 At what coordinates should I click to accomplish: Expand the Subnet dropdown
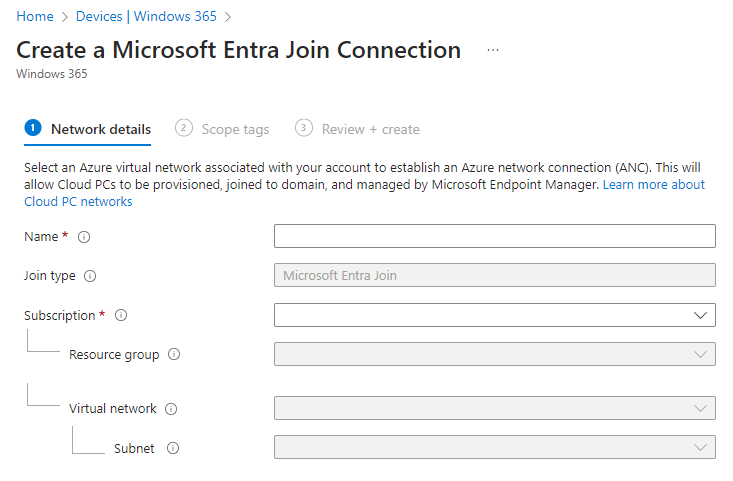[494, 447]
